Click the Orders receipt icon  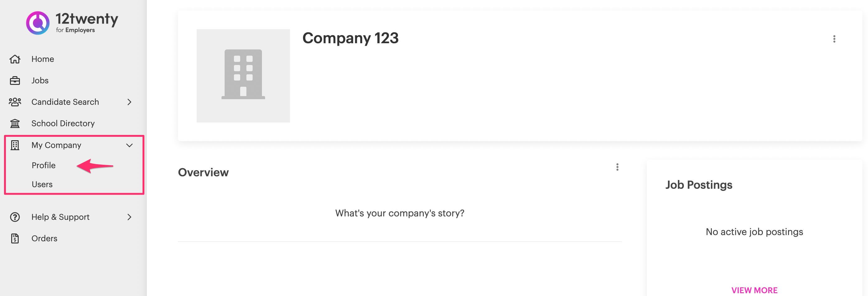15,238
